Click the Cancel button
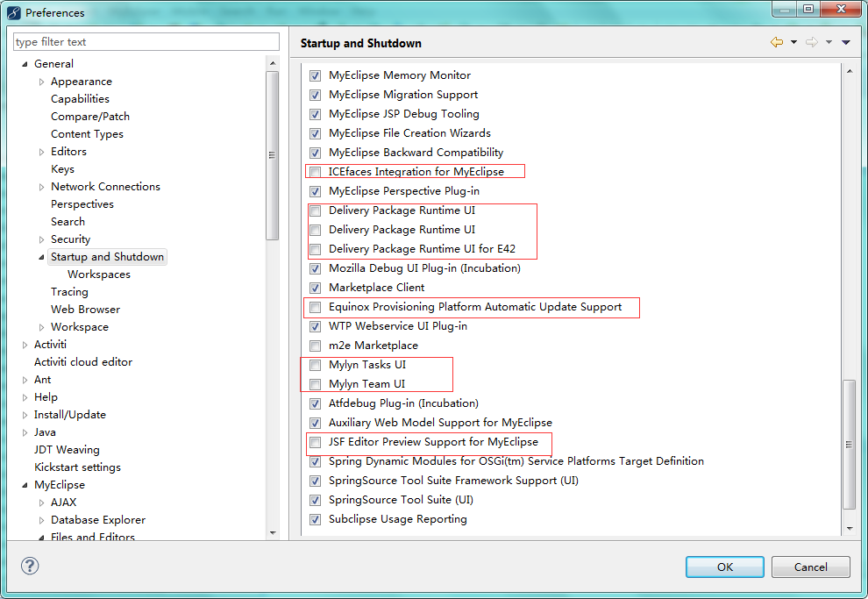Image resolution: width=868 pixels, height=599 pixels. [810, 567]
